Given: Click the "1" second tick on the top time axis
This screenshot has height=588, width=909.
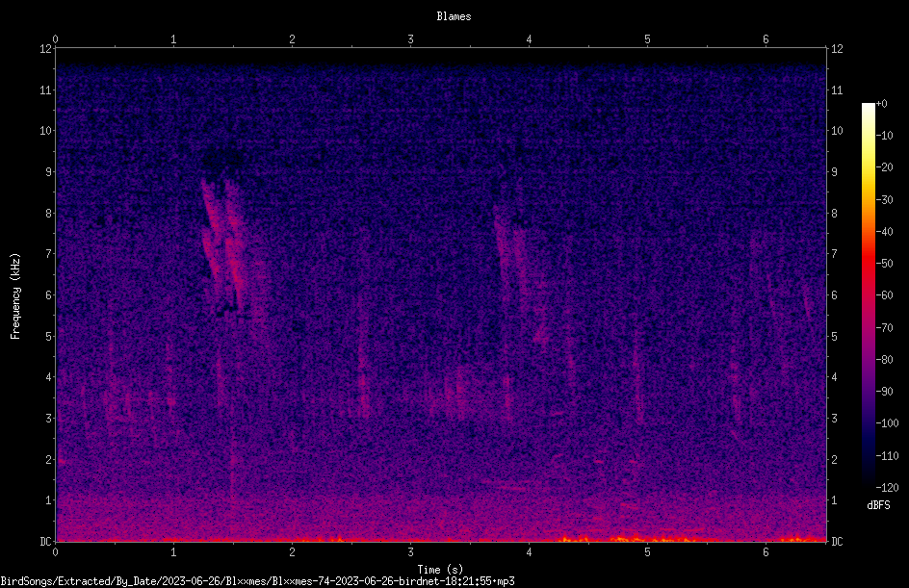Looking at the screenshot, I should [173, 39].
